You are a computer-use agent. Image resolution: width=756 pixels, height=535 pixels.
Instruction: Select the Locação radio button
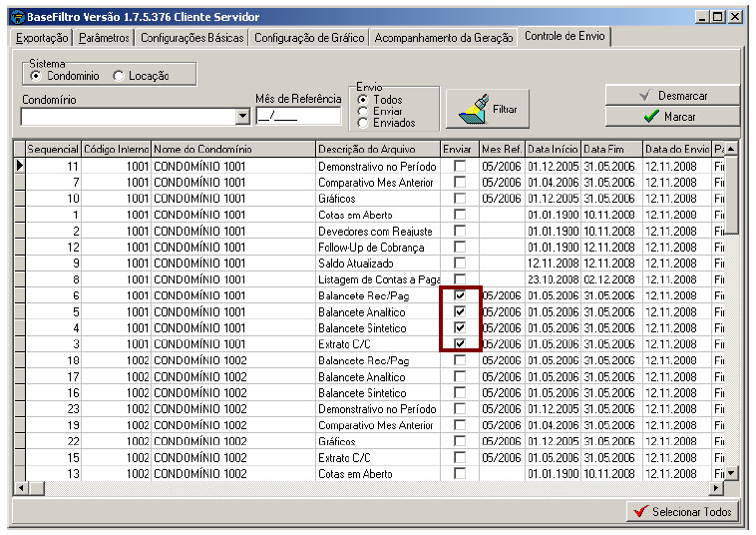[x=119, y=76]
